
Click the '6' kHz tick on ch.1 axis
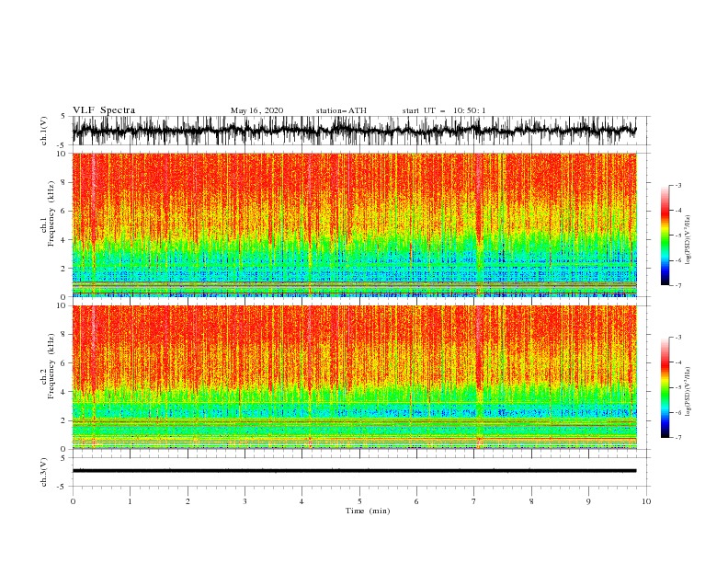pos(63,211)
